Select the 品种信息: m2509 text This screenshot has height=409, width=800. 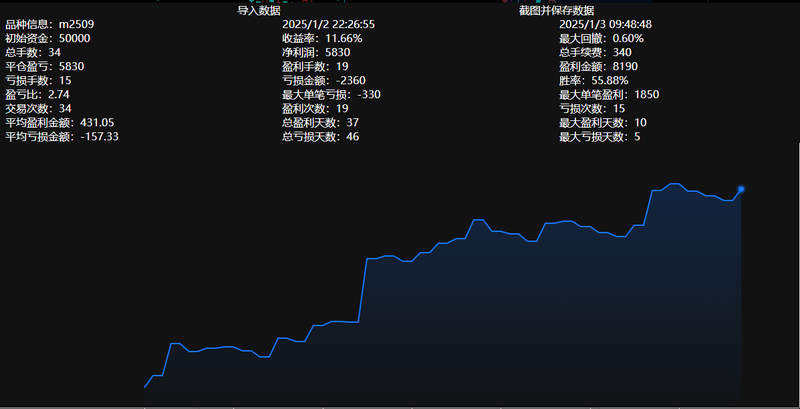49,24
